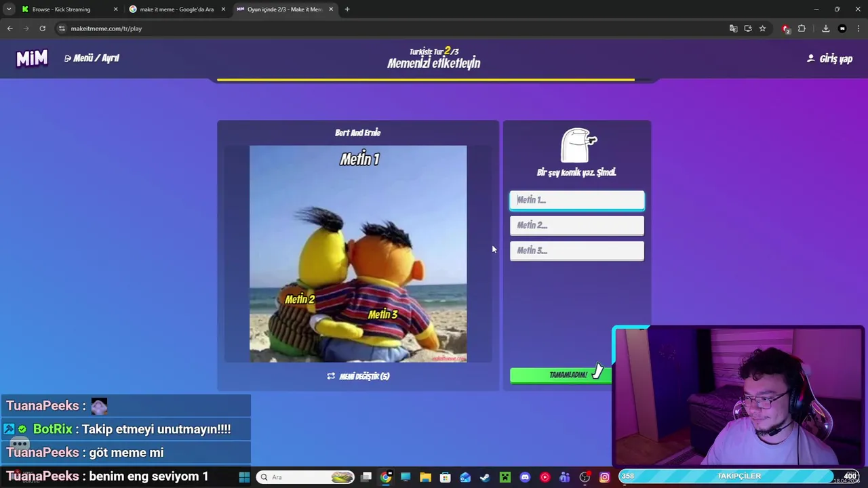Open YouTube Music on taskbar
Viewport: 868px width, 488px height.
click(x=545, y=477)
